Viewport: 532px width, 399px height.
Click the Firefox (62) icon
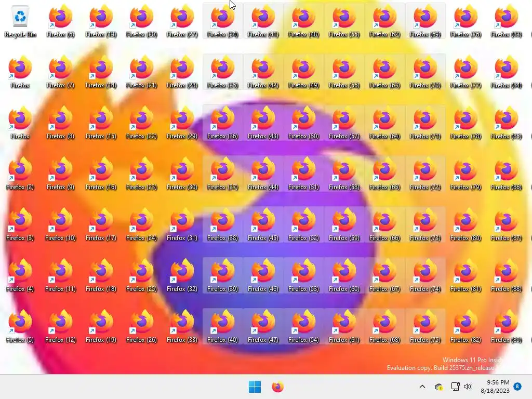pos(385,21)
